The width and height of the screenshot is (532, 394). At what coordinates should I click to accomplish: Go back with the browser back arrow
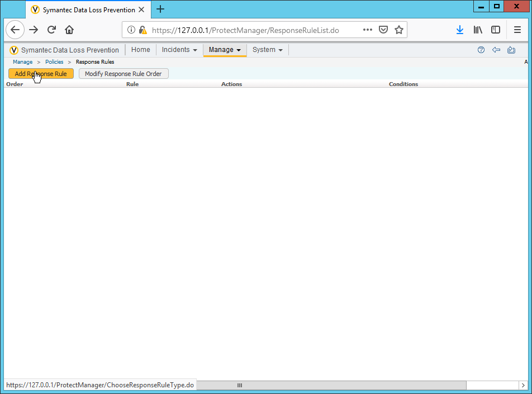point(15,30)
